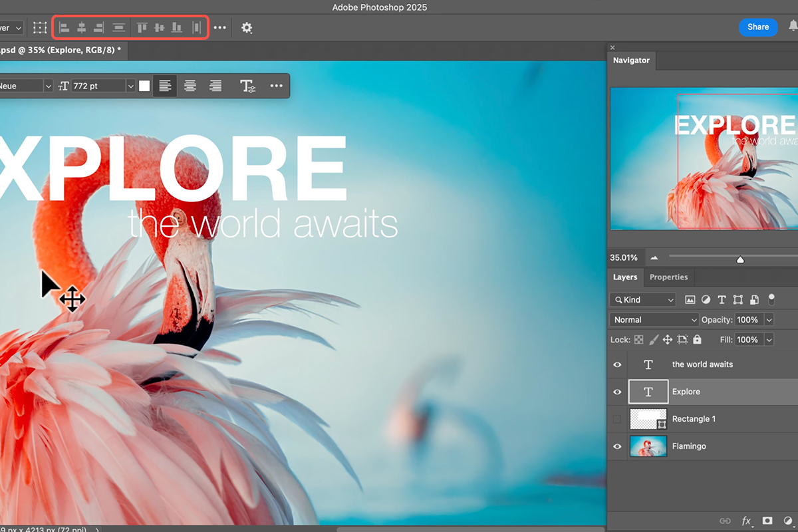Add a layer mask from the Layers panel
798x532 pixels.
[x=767, y=521]
